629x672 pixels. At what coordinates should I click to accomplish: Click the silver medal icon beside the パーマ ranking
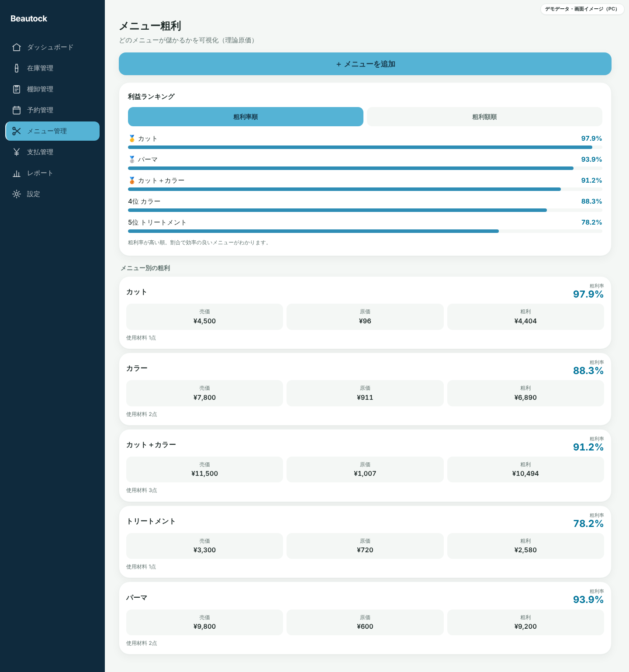(x=132, y=159)
